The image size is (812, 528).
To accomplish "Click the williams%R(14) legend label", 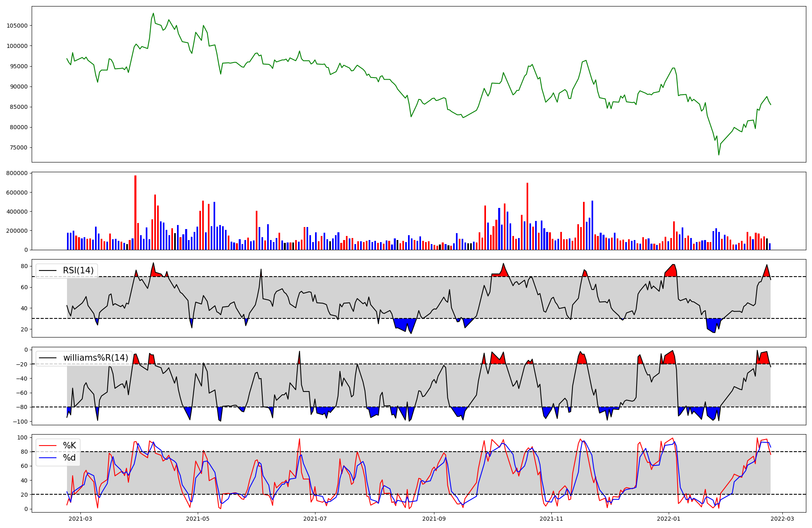I will [95, 358].
